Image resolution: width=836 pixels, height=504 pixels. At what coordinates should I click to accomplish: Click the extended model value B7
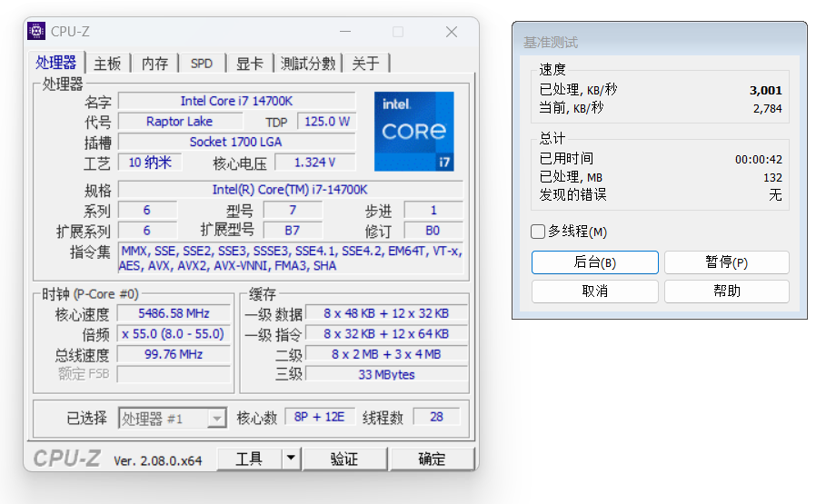(293, 231)
